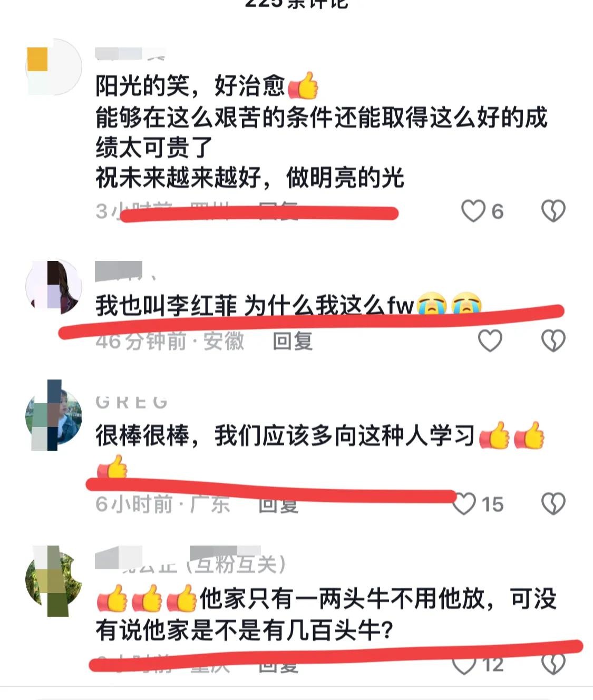The width and height of the screenshot is (593, 700).
Task: Dislike the first comment with broken heart
Action: pyautogui.click(x=553, y=211)
